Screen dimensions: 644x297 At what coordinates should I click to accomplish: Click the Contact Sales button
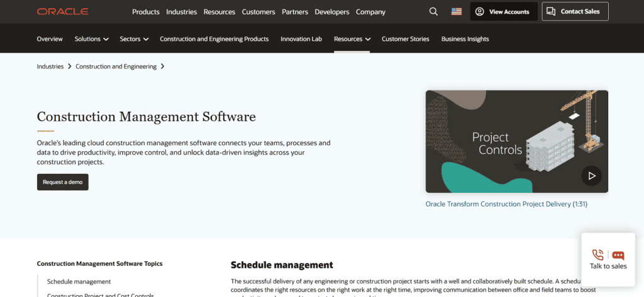point(575,11)
